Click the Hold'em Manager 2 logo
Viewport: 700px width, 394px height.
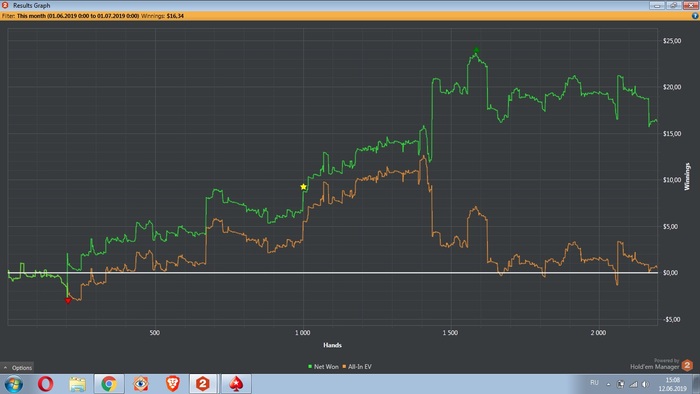click(687, 365)
